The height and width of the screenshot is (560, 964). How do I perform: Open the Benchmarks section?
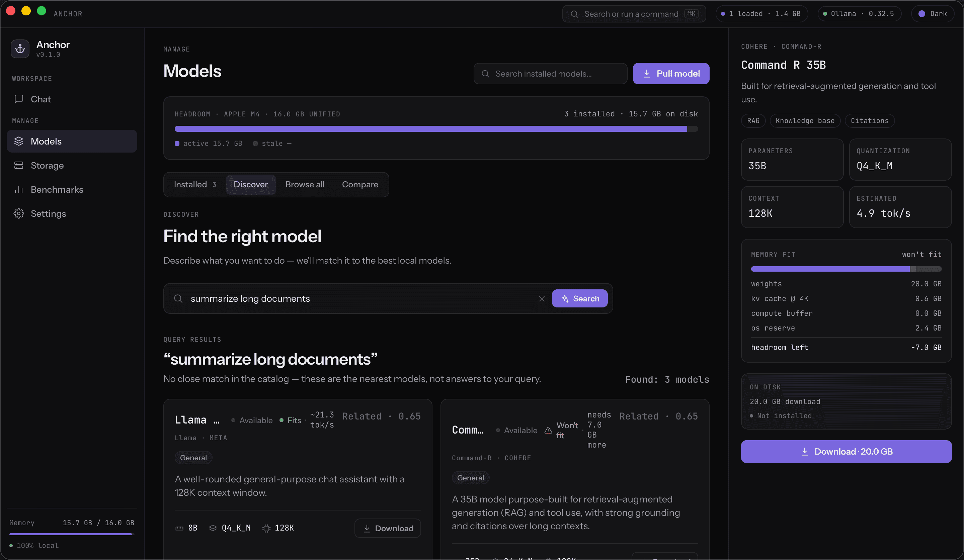[72, 189]
